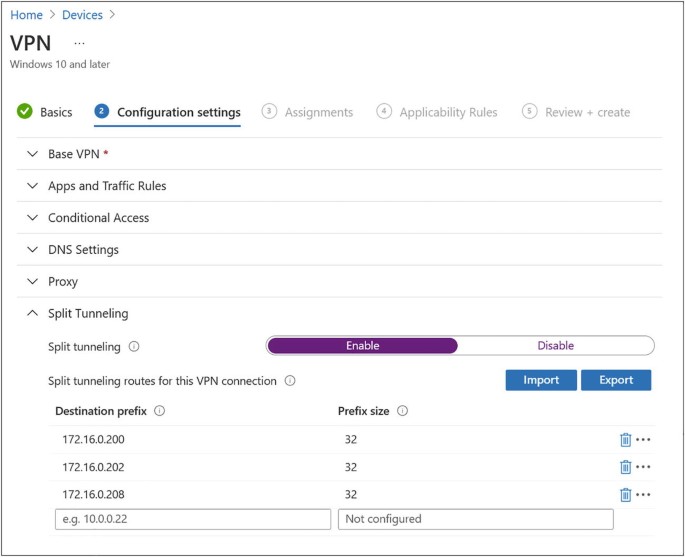The height and width of the screenshot is (557, 685).
Task: Open more options for the 172.16.0.200 row
Action: tap(643, 439)
